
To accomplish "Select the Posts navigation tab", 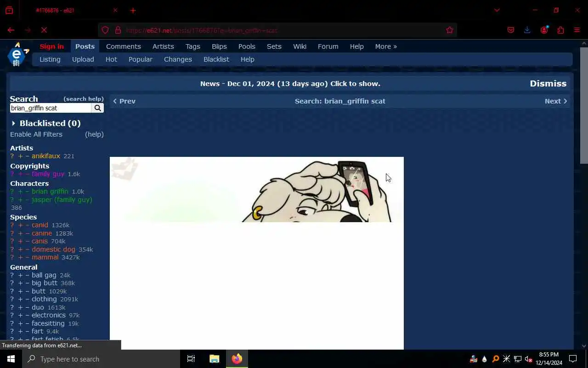I will [85, 46].
